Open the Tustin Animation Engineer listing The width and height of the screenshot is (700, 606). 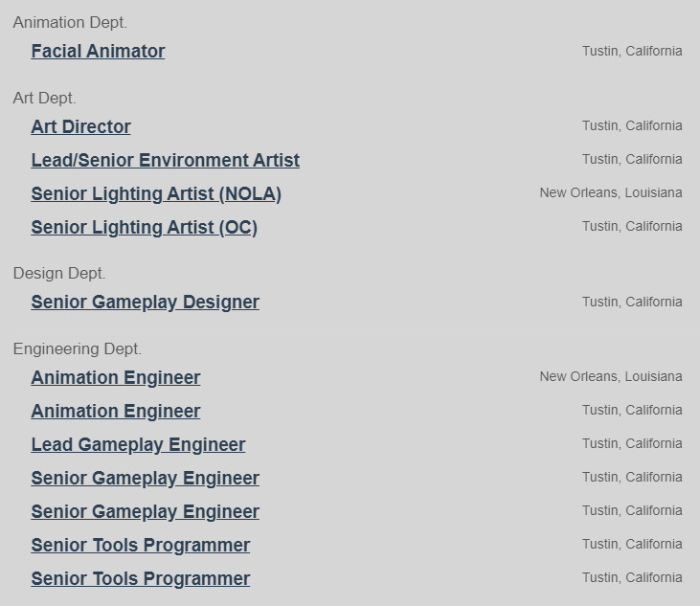click(x=116, y=411)
